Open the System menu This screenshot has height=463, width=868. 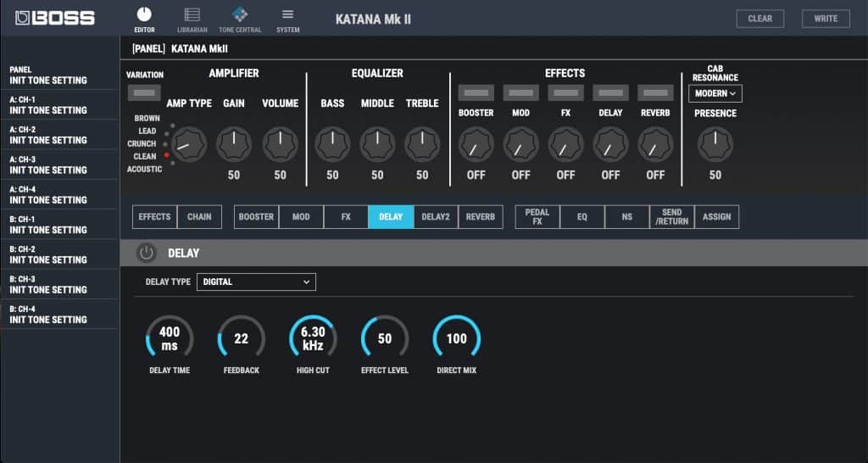click(288, 20)
